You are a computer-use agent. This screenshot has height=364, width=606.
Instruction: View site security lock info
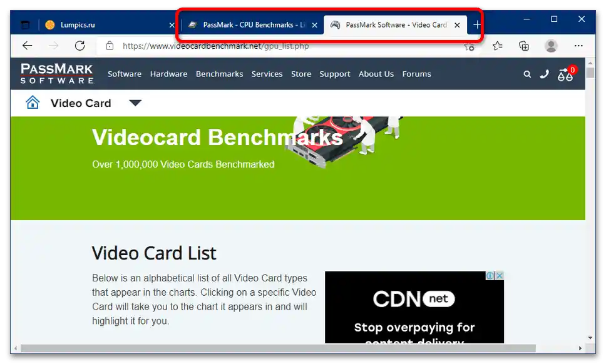(110, 46)
